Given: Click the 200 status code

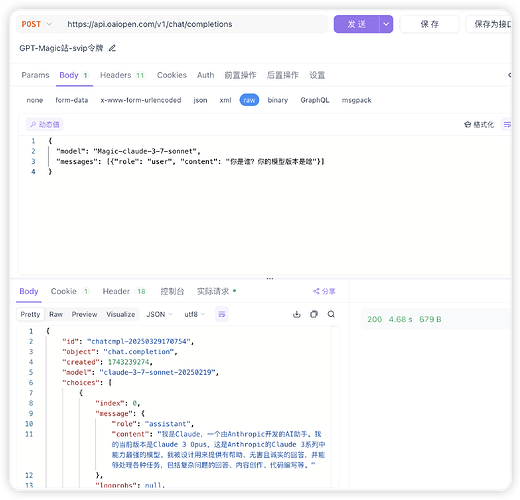Looking at the screenshot, I should coord(374,319).
